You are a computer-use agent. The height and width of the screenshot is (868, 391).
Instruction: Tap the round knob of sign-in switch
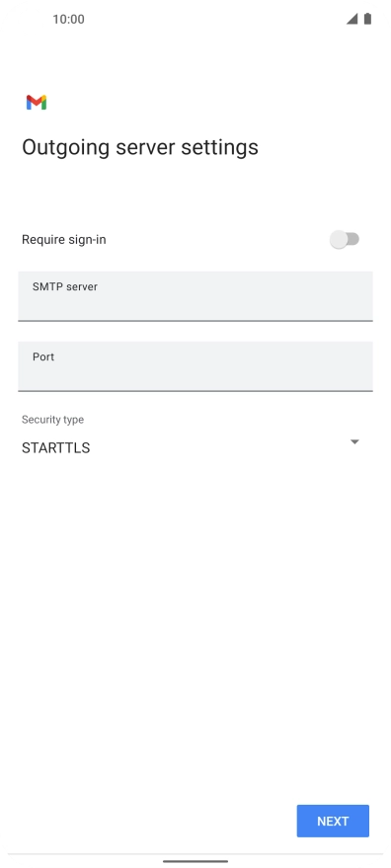(x=339, y=240)
